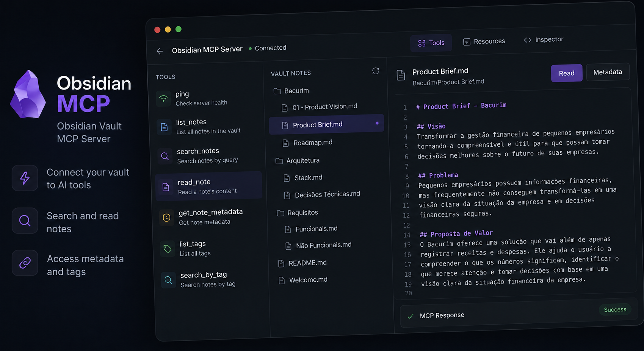The height and width of the screenshot is (351, 644).
Task: Click the Arquitetura folder icon
Action: tap(279, 161)
